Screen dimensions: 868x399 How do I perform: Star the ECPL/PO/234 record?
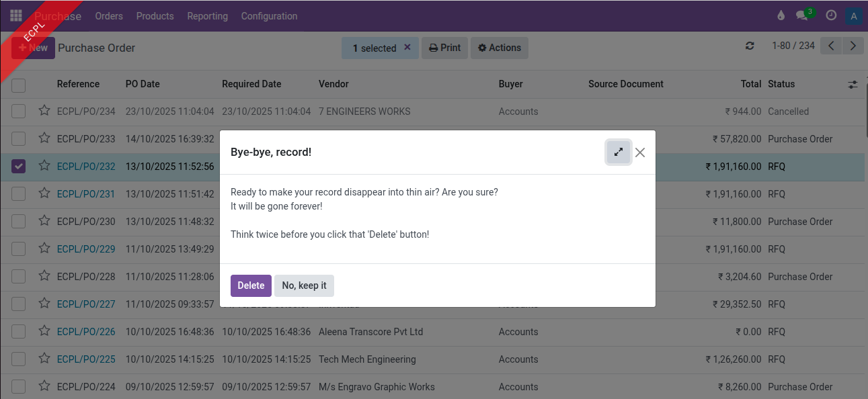(44, 111)
